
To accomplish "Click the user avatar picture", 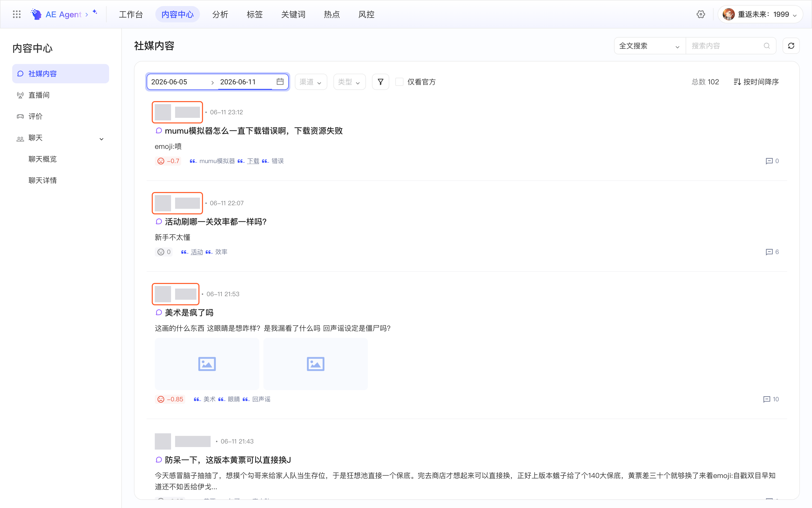I will [x=729, y=14].
